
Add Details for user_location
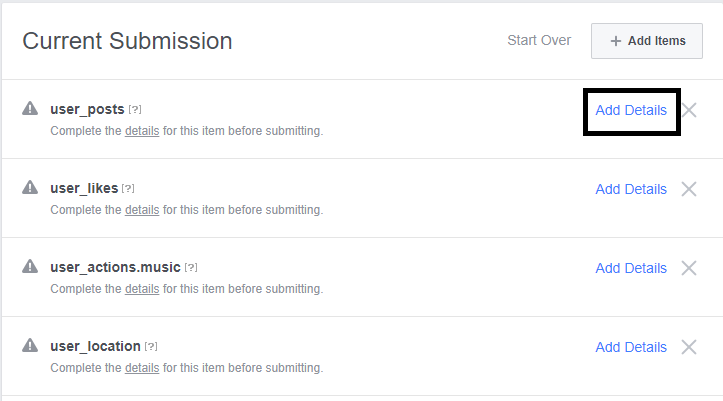631,347
